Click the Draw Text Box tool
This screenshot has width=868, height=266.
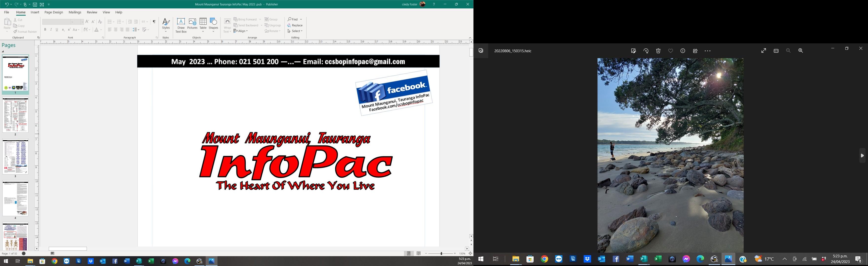181,25
